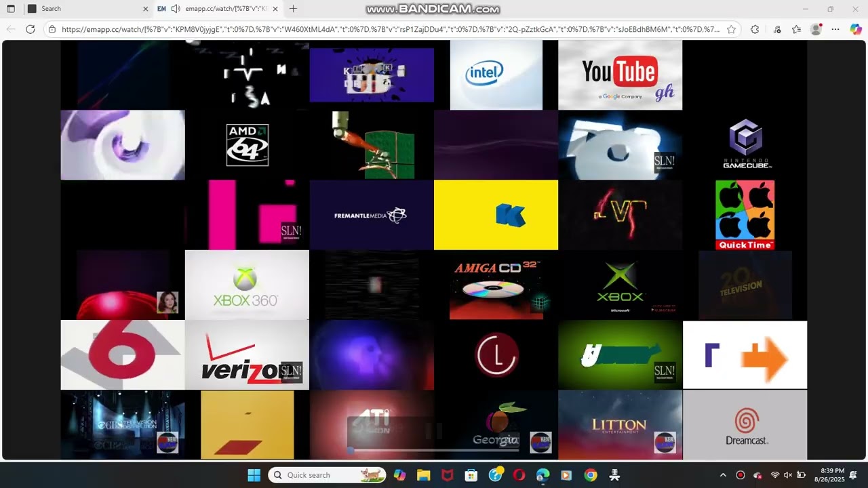868x488 pixels.
Task: Close the Search tab
Action: [x=145, y=9]
